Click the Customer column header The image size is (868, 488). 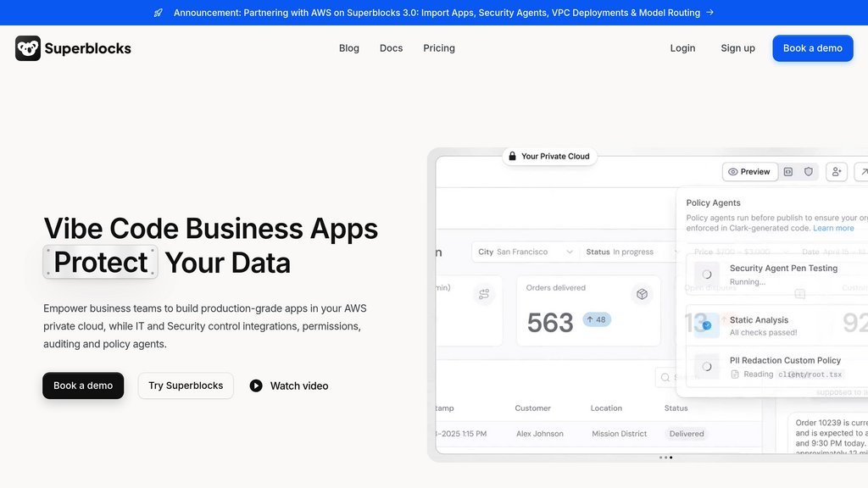pos(532,408)
